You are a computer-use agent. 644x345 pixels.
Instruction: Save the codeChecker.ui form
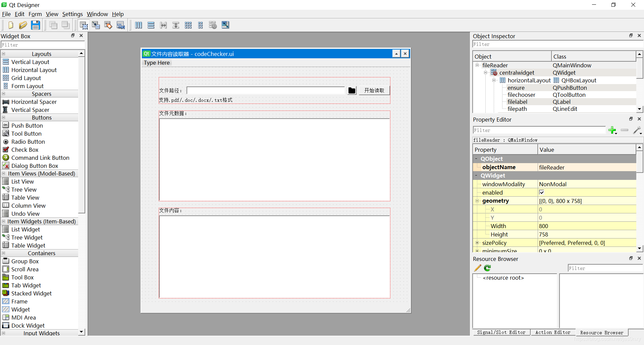coord(35,25)
